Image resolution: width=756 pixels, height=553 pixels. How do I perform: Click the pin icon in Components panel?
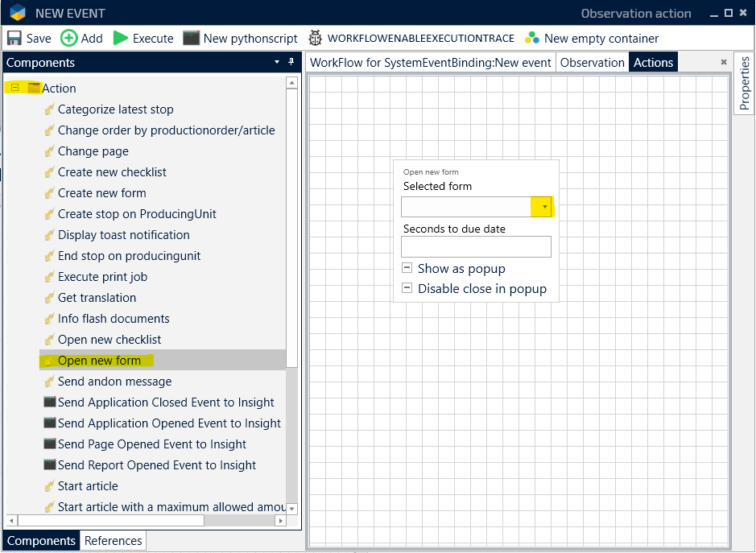tap(291, 62)
